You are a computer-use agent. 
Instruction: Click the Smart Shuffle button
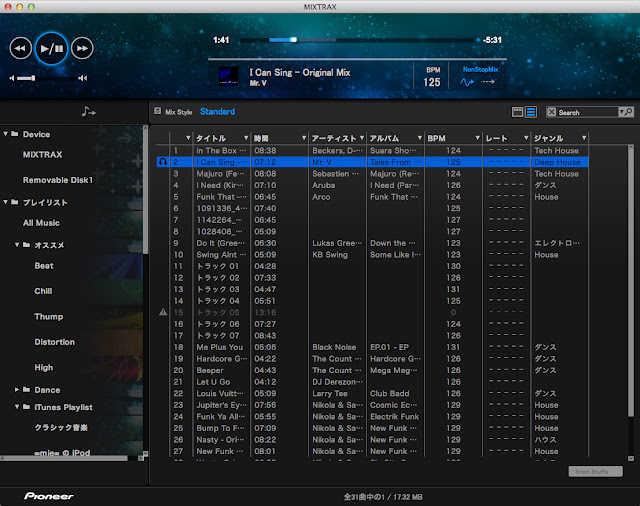pos(596,472)
